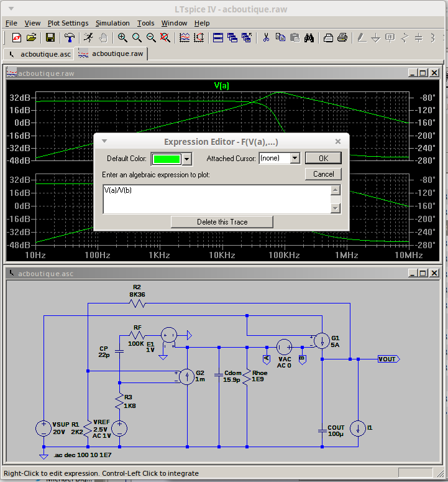Click the Autorange axes icon
The height and width of the screenshot is (482, 448).
click(199, 38)
